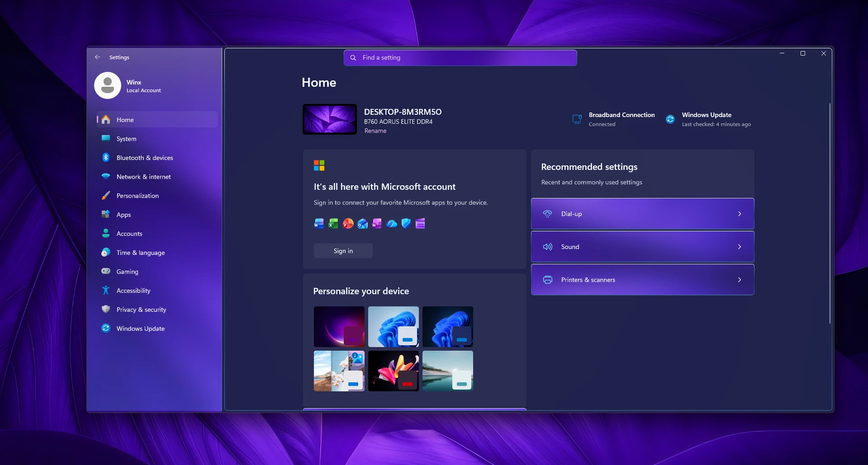Screen dimensions: 868x465
Task: Click the vertical scrollbar of the Home page
Action: [830, 213]
